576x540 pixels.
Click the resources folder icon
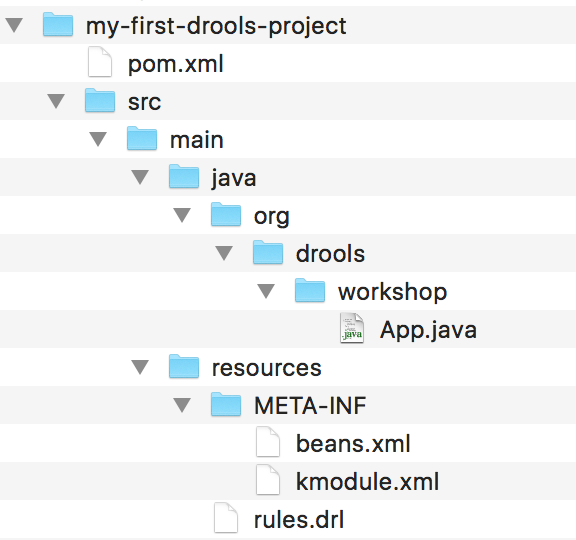pyautogui.click(x=184, y=366)
